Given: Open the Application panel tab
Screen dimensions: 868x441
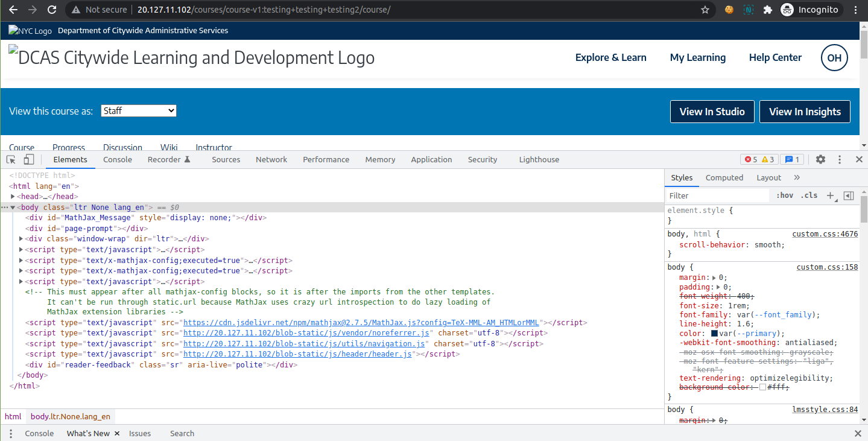Looking at the screenshot, I should coord(431,159).
